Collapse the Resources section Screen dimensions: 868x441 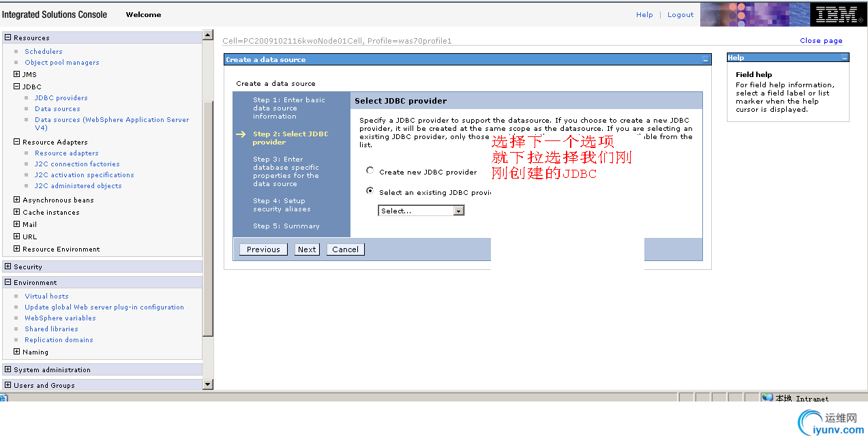point(8,37)
